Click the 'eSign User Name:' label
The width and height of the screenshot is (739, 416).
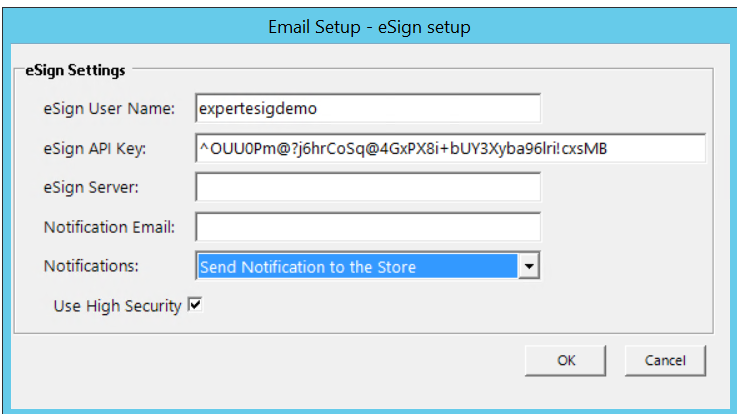coord(110,108)
